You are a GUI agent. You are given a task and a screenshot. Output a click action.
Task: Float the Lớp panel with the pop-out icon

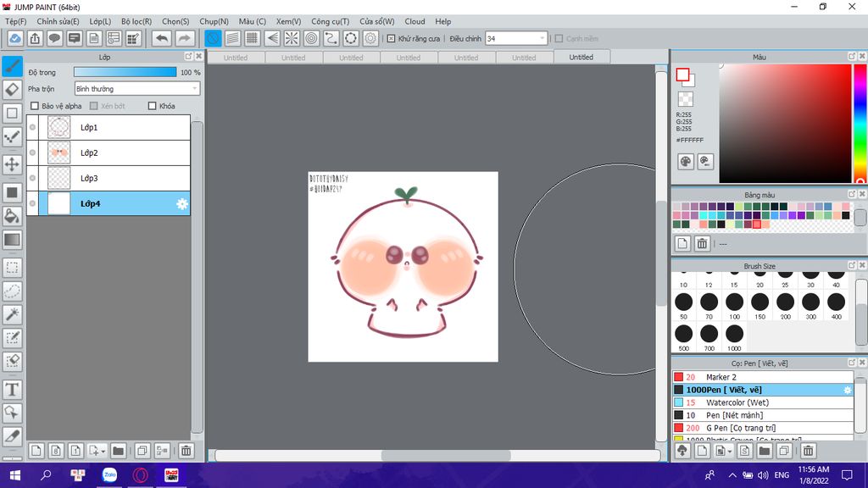188,57
